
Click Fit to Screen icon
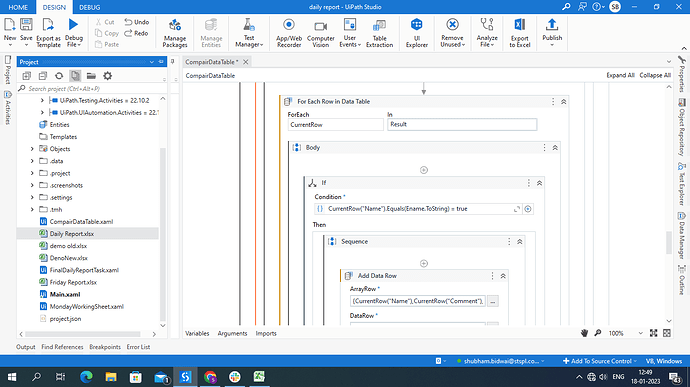(653, 333)
